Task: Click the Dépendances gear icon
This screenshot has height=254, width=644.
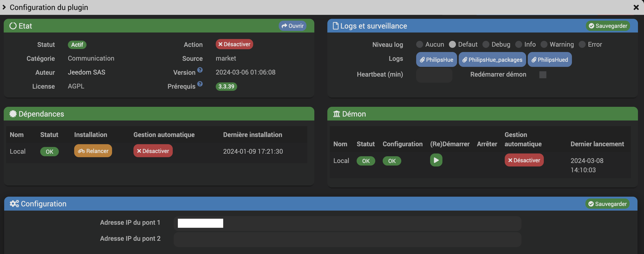Action: tap(13, 114)
